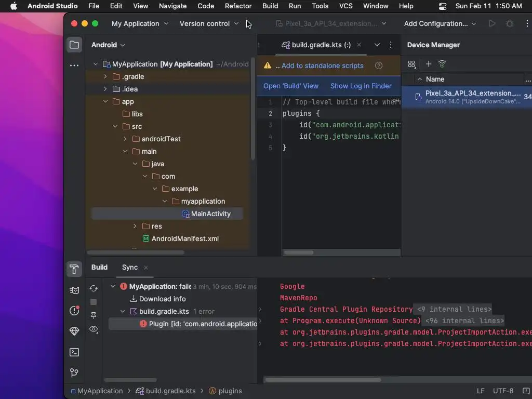This screenshot has width=532, height=399.
Task: Open the Problems icon with red badge
Action: [74, 311]
